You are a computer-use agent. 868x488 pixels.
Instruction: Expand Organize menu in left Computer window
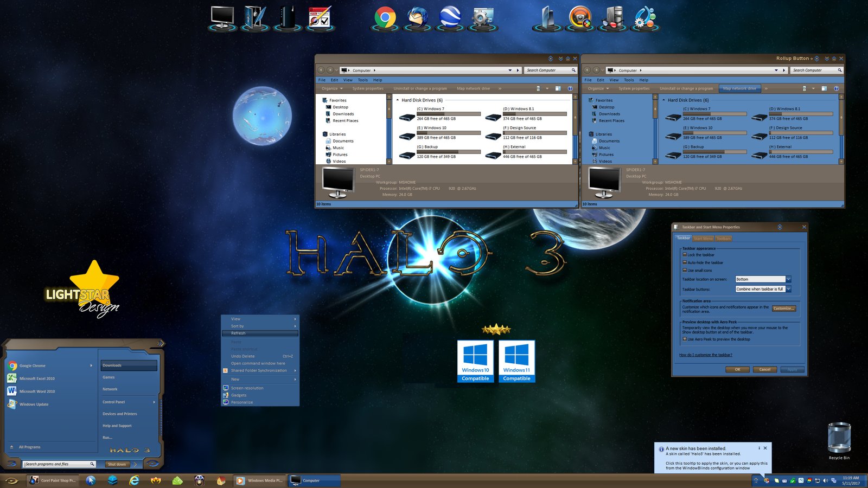[332, 88]
